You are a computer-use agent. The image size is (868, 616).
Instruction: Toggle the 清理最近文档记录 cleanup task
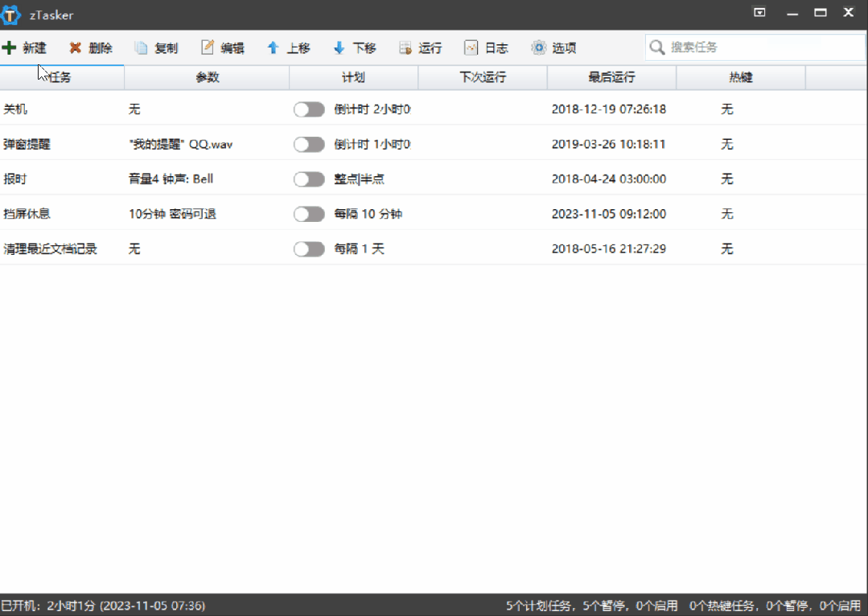[x=309, y=248]
